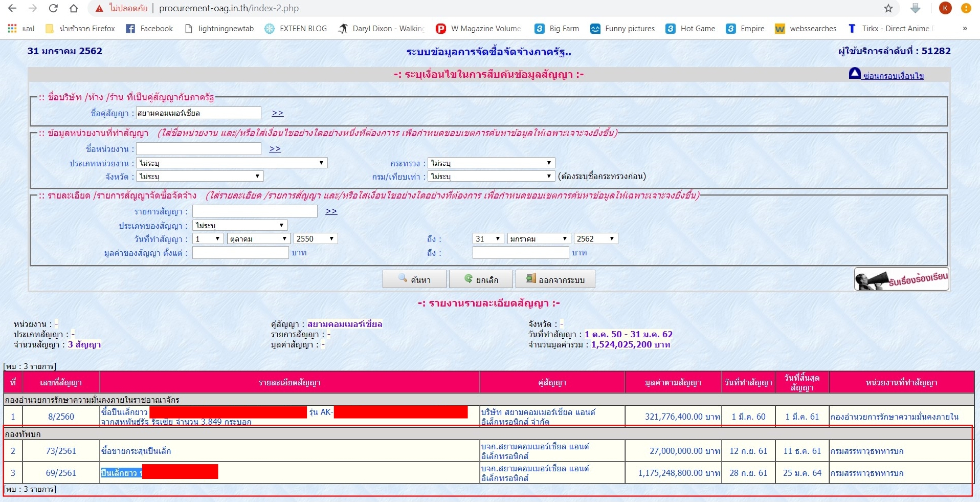
Task: Bookmark this page with star icon
Action: tap(888, 8)
